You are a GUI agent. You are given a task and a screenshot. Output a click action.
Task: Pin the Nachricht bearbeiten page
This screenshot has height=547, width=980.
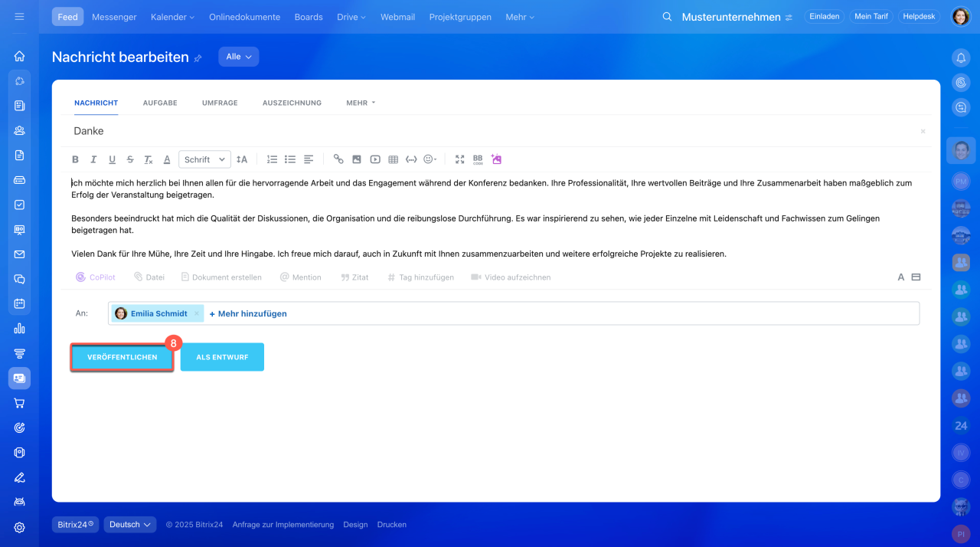point(198,58)
